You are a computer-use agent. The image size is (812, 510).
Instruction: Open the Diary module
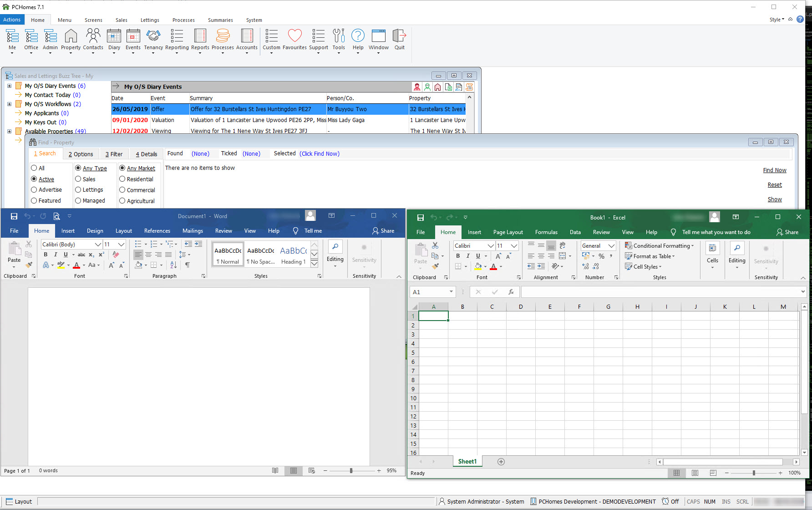coord(114,41)
